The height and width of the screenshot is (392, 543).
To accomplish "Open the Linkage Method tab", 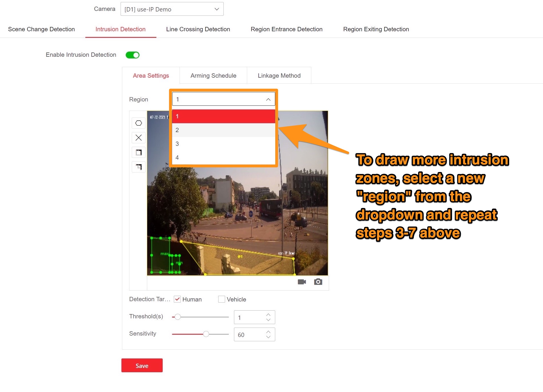I will [x=279, y=76].
